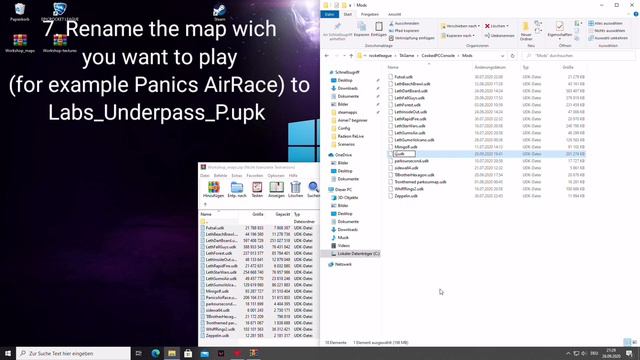Select Dieser PC in navigation pane

343,190
